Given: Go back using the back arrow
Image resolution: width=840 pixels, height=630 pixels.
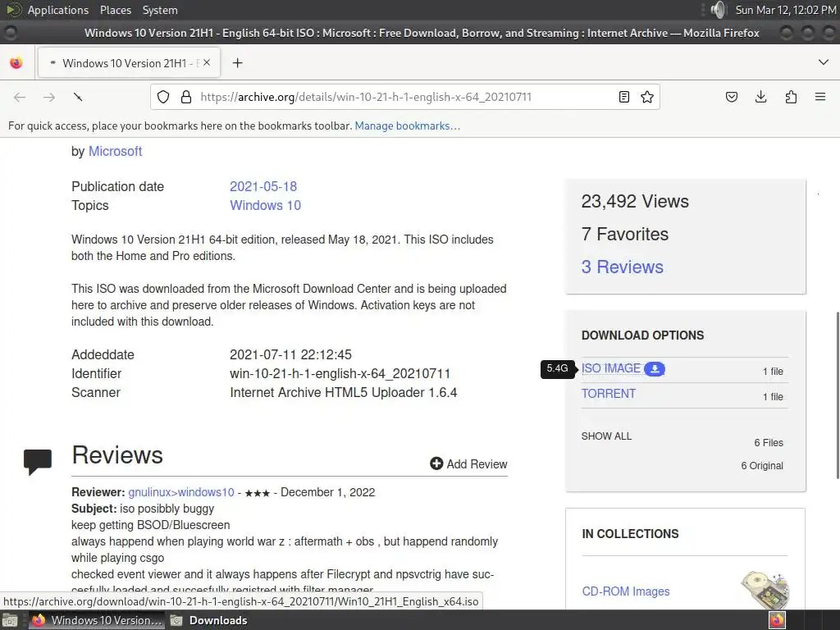Looking at the screenshot, I should coord(20,97).
